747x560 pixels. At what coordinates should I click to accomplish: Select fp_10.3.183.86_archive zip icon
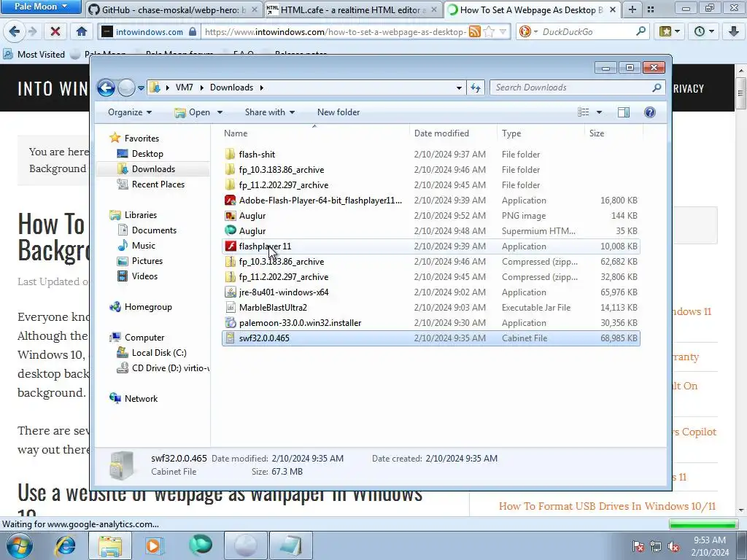click(x=231, y=262)
